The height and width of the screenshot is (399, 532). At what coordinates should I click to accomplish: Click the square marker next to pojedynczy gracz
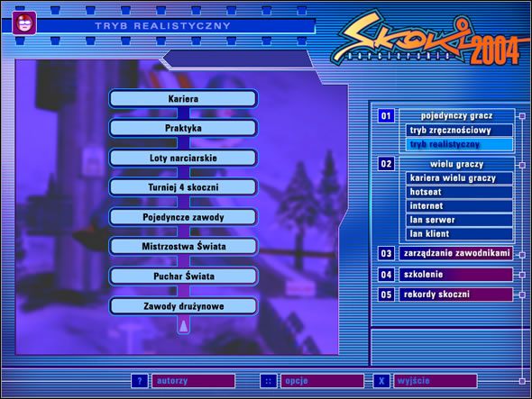(522, 116)
